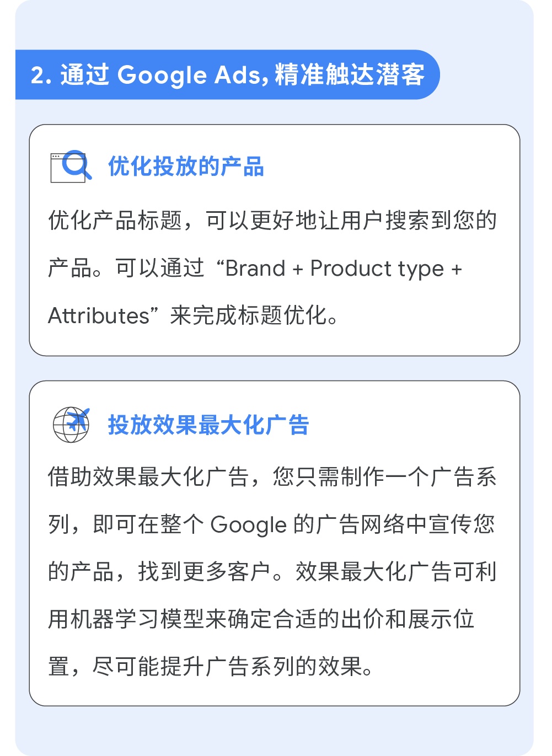Click the text 效果最大化广告可利 in second card
The image size is (552, 756).
click(396, 572)
